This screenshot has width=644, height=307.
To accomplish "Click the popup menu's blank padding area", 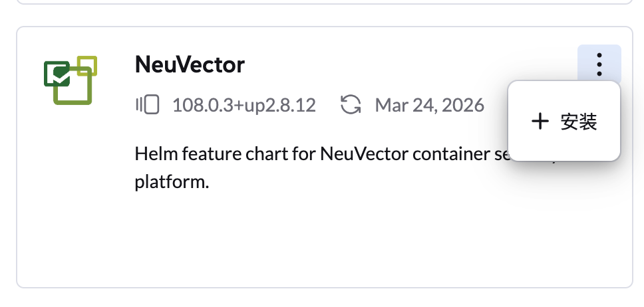I will [564, 150].
